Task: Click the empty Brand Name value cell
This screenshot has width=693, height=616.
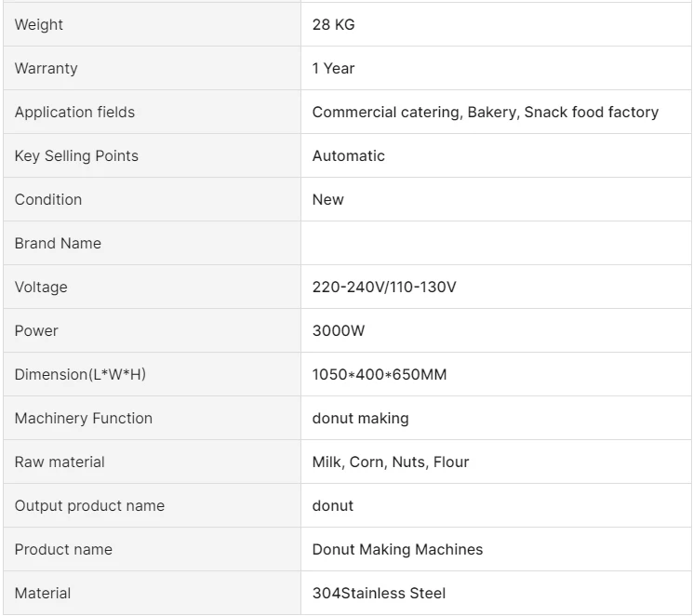Action: 496,244
